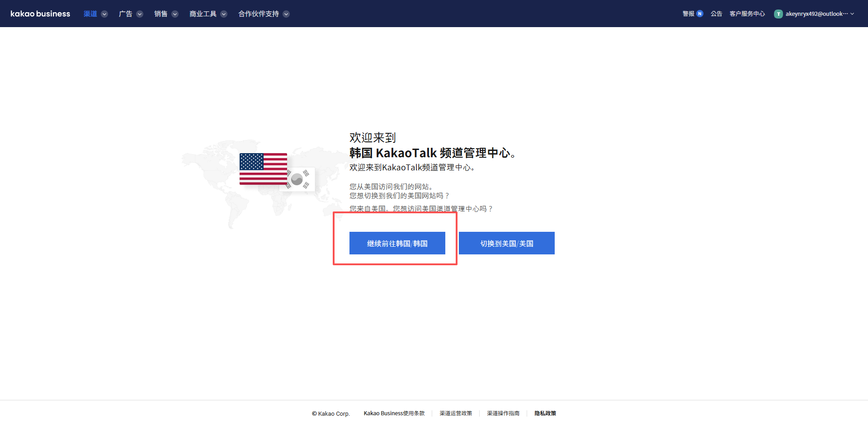Open the 渠道运营政策 footer link

[456, 413]
